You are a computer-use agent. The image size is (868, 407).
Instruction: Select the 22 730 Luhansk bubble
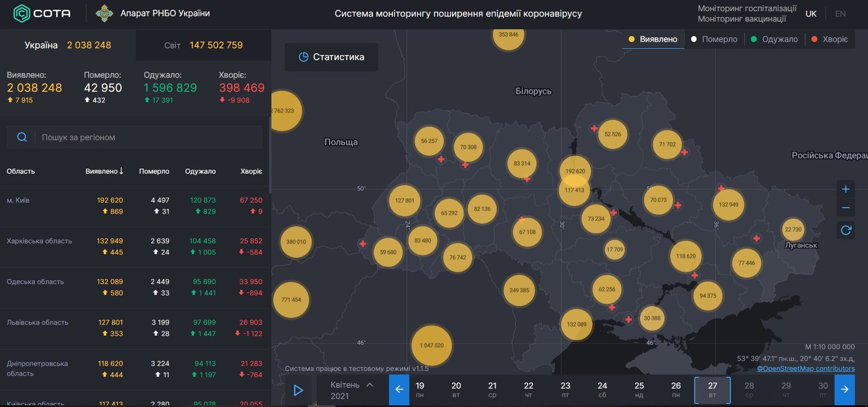point(793,230)
